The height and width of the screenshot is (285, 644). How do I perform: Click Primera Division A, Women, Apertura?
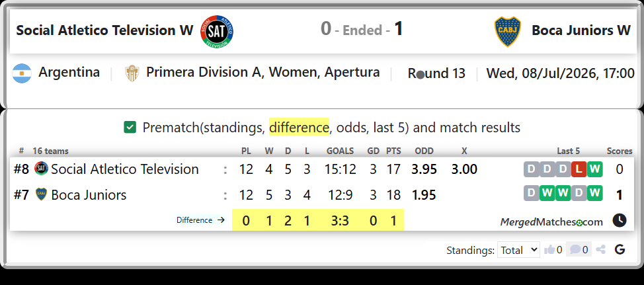point(263,73)
